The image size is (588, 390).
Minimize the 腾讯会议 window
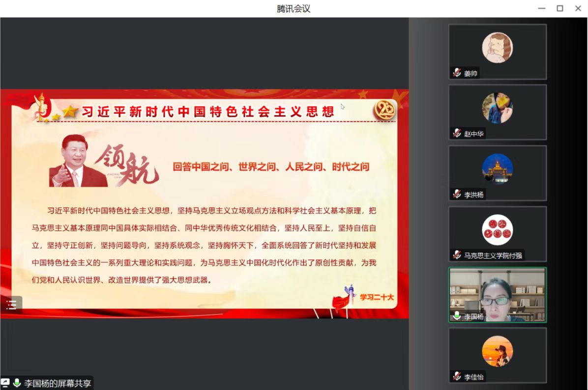pyautogui.click(x=542, y=8)
